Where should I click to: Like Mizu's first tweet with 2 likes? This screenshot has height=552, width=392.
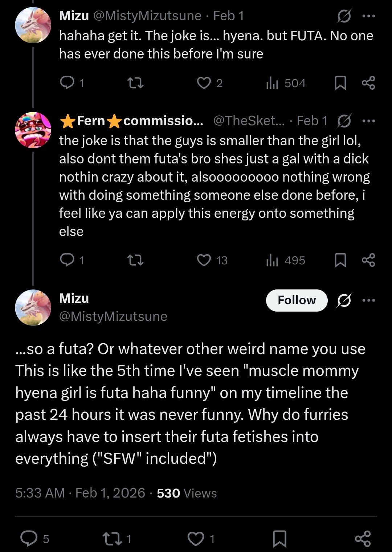point(204,83)
